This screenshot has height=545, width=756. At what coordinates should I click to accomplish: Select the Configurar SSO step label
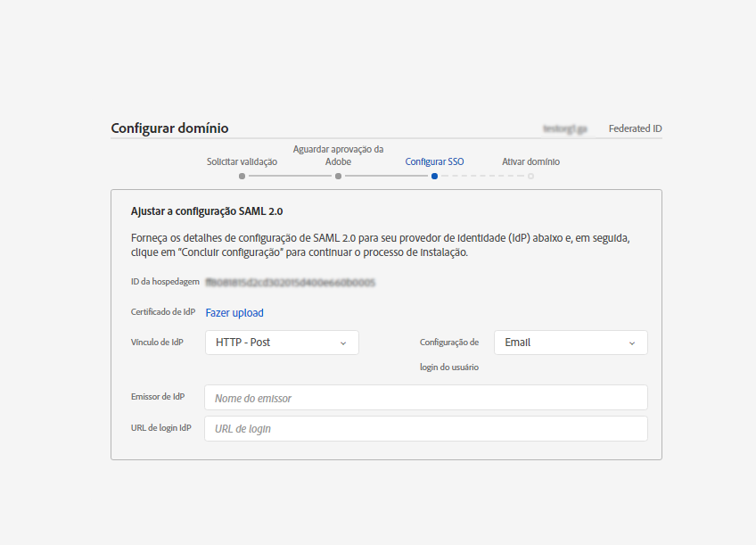(x=434, y=161)
